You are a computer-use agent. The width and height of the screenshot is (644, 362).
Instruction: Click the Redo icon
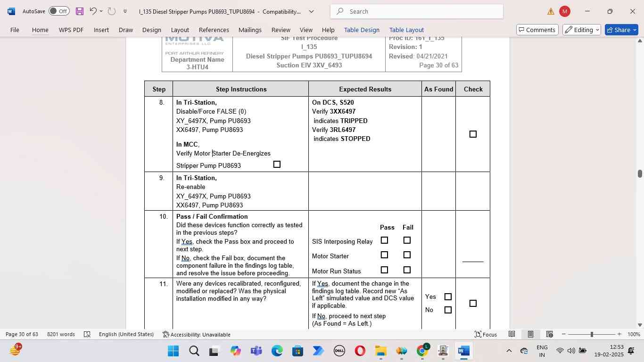point(112,11)
